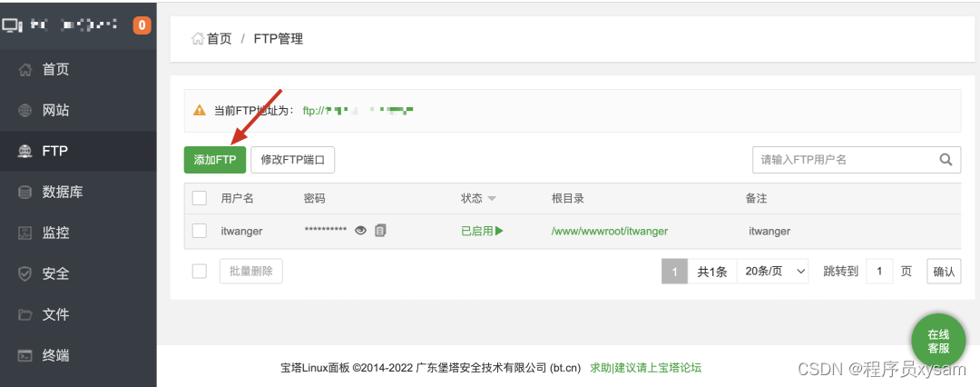
Task: Click page number 1 button
Action: pyautogui.click(x=675, y=271)
